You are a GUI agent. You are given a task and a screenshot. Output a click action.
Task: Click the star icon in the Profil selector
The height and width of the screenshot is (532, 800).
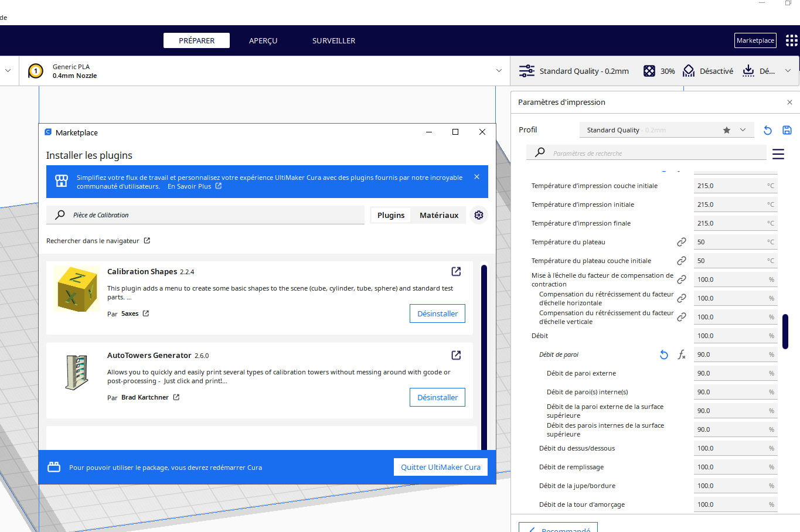tap(727, 130)
